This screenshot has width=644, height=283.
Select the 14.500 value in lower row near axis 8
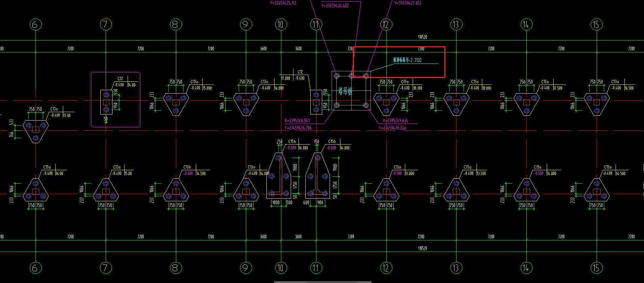[x=201, y=174]
